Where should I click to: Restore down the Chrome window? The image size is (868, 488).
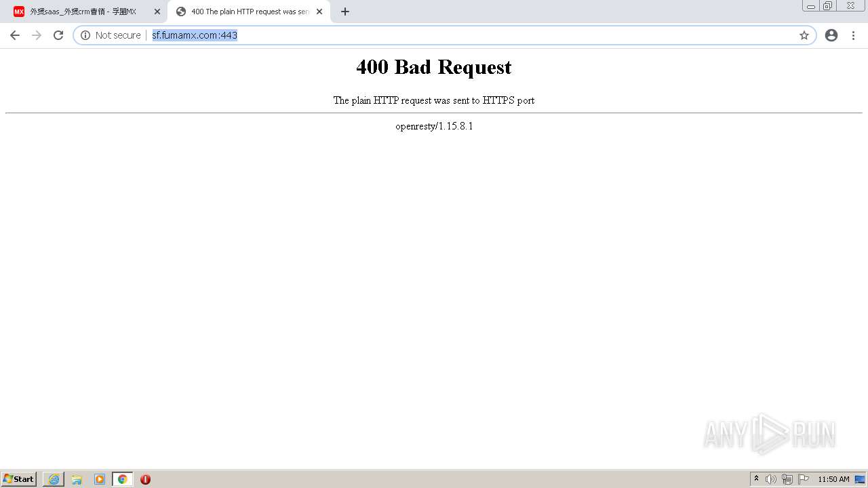[828, 5]
